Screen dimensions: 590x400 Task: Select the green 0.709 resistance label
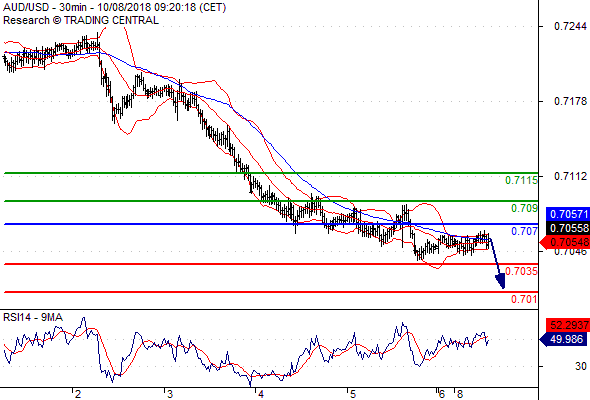pos(524,208)
